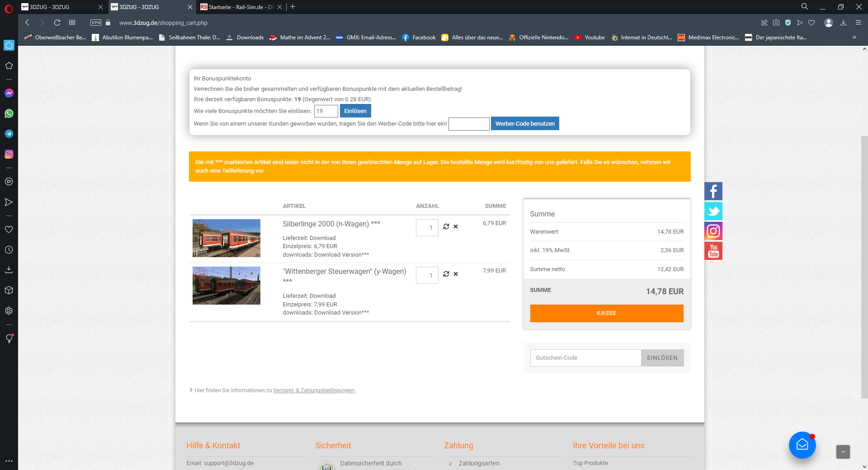
Task: Proceed to checkout with KASSE
Action: pos(607,313)
